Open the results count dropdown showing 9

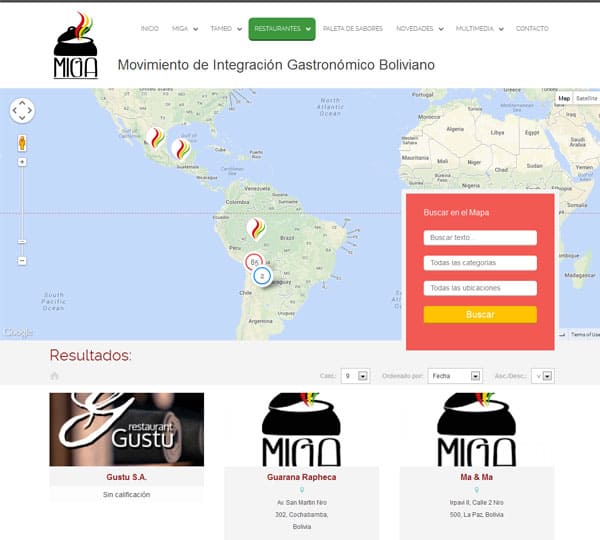[355, 376]
